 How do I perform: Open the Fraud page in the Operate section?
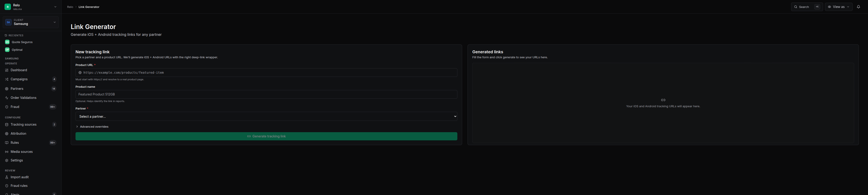31,107
